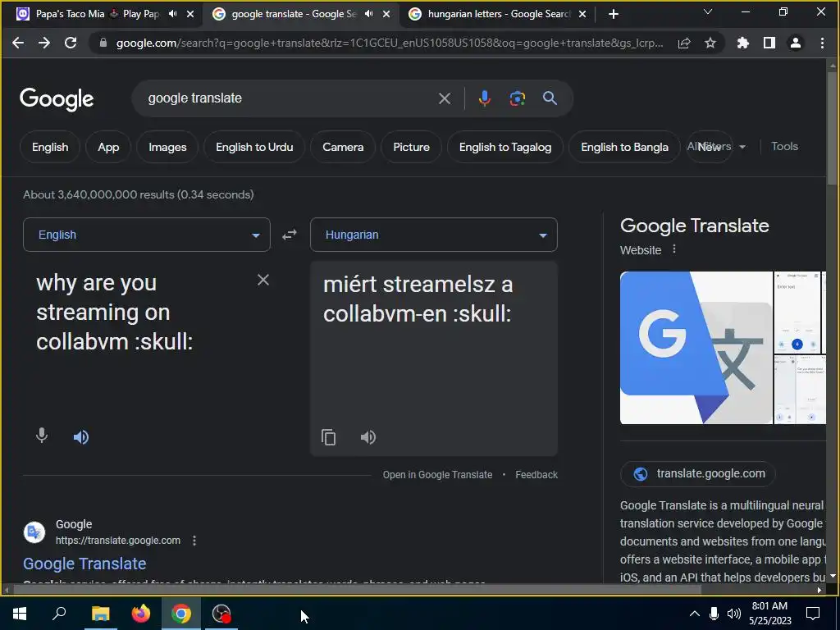Search by image with Google Lens icon
This screenshot has height=630, width=840.
[x=517, y=98]
